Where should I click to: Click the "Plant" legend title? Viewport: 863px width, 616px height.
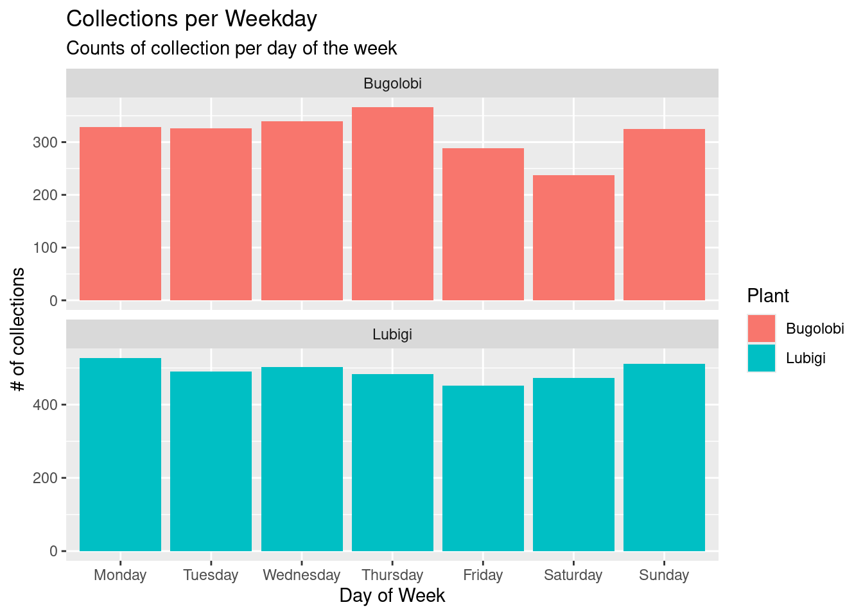click(768, 296)
